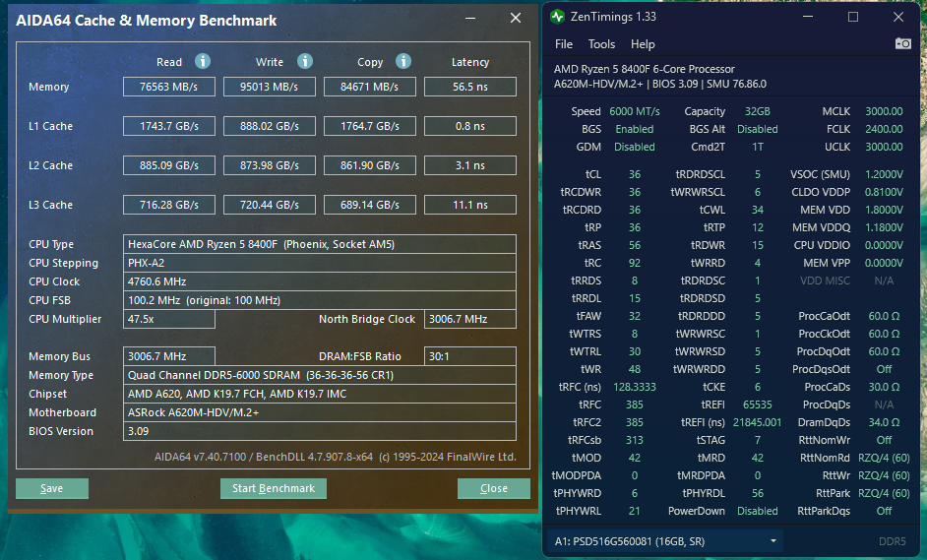This screenshot has height=560, width=927.
Task: Click the L2 Cache latency 3.1 ns
Action: 470,165
